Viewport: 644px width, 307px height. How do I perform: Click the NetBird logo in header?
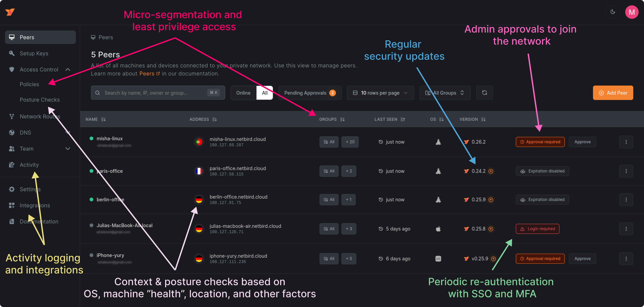(10, 12)
